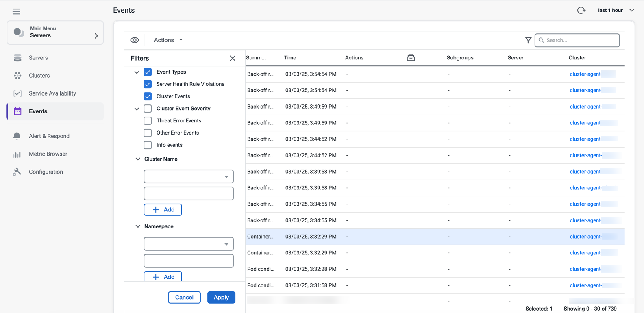Screen dimensions: 644x313
Task: Open Configuration section
Action: click(x=55, y=172)
